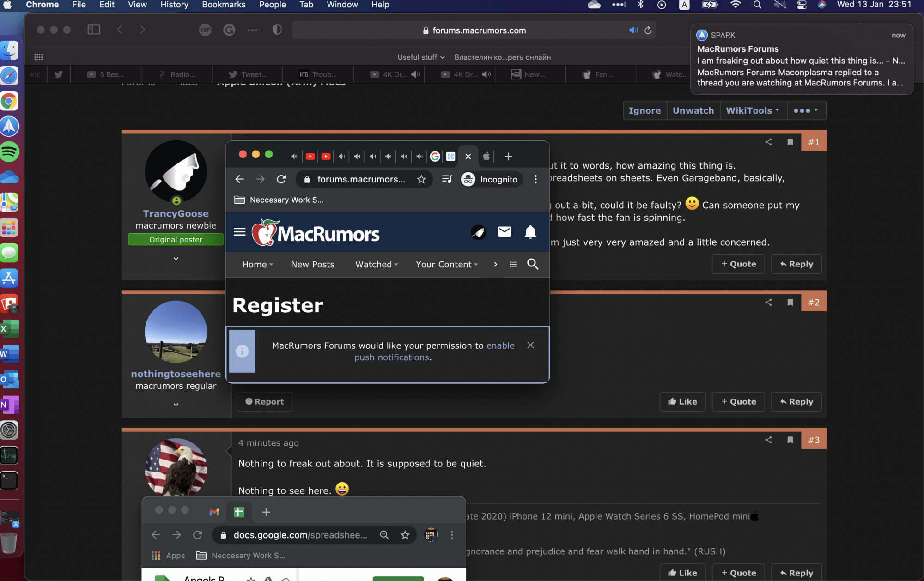
Task: Share post #3 via share icon
Action: click(769, 440)
